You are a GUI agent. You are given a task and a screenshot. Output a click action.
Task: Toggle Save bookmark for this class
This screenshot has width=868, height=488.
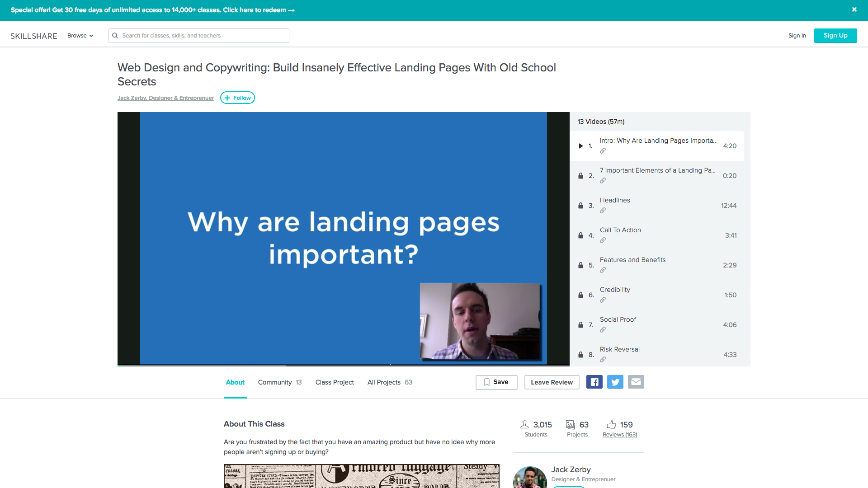[496, 382]
